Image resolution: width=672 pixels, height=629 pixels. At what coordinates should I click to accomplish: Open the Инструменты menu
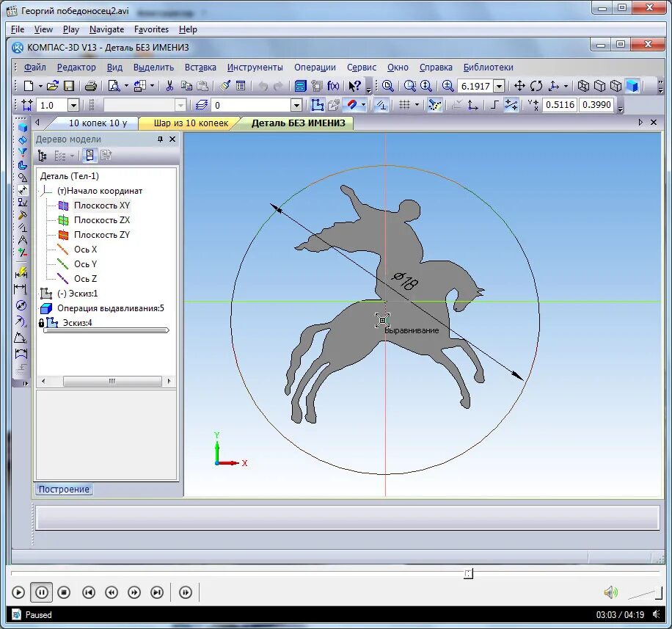pyautogui.click(x=255, y=68)
